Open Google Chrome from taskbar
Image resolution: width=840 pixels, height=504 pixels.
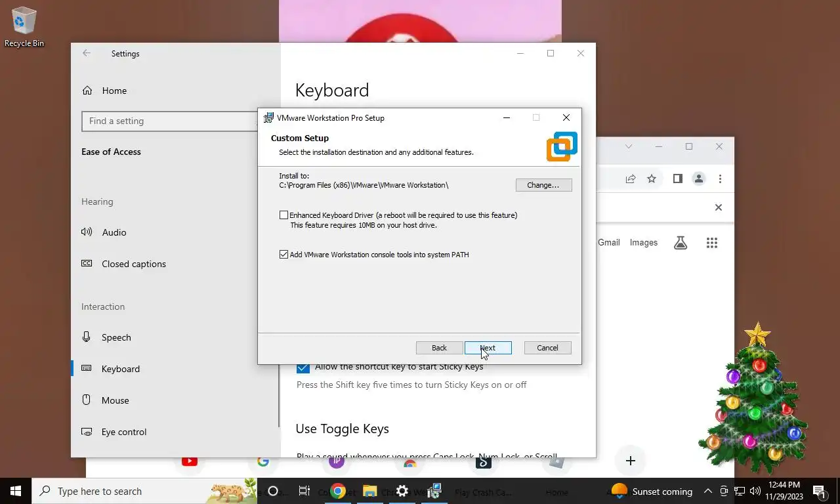pos(338,491)
